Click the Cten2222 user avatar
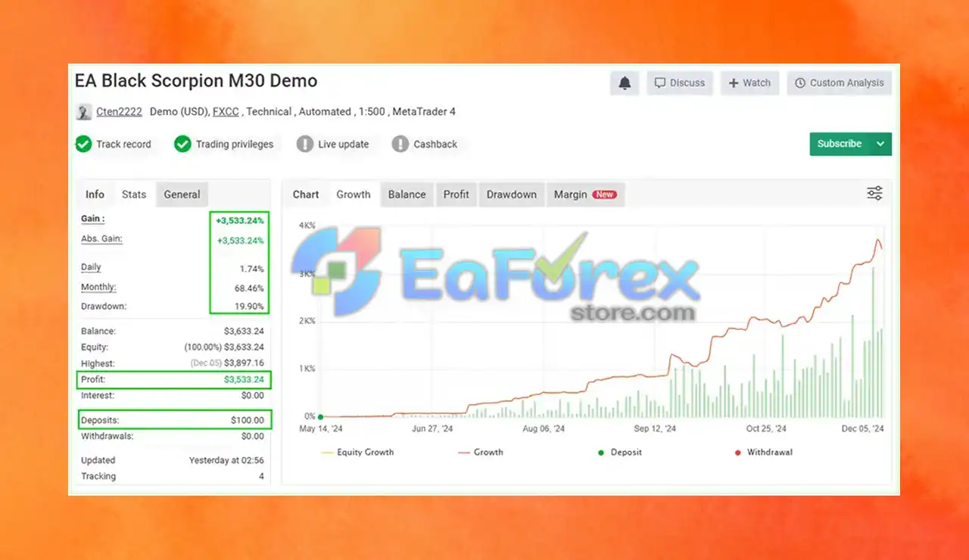969x560 pixels. pyautogui.click(x=83, y=112)
